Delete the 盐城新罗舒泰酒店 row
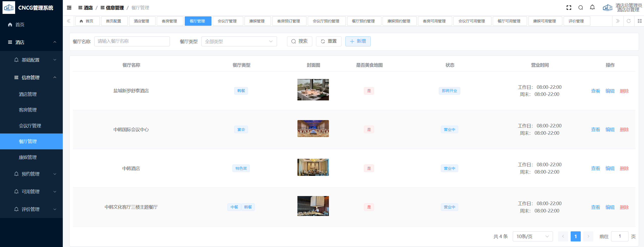The image size is (644, 247). click(624, 91)
